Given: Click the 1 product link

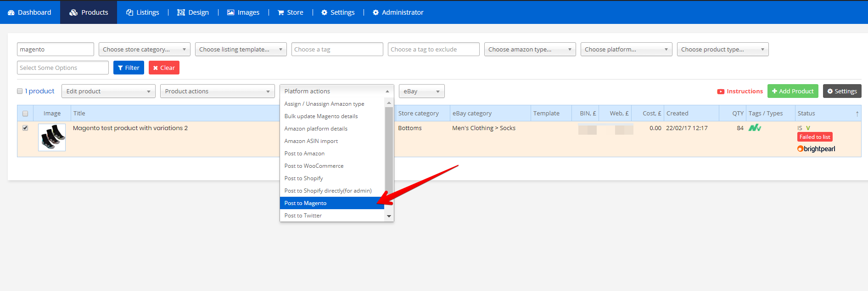Looking at the screenshot, I should coord(40,91).
